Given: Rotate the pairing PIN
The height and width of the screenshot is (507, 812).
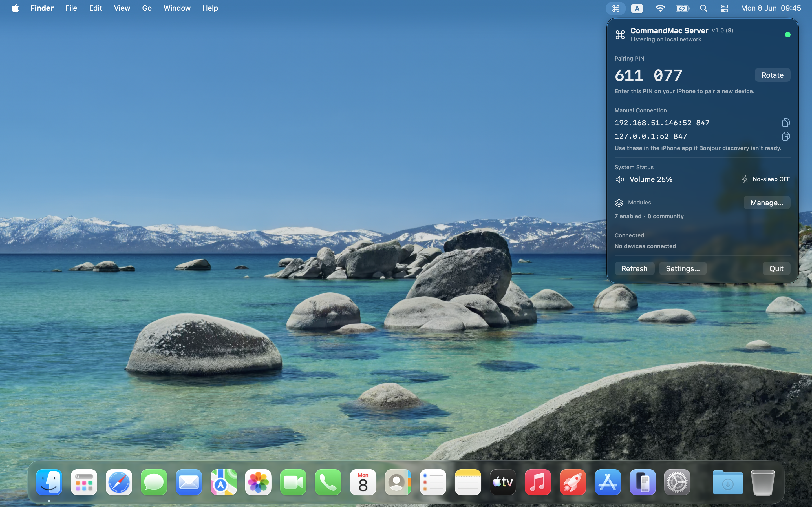Looking at the screenshot, I should coord(772,75).
